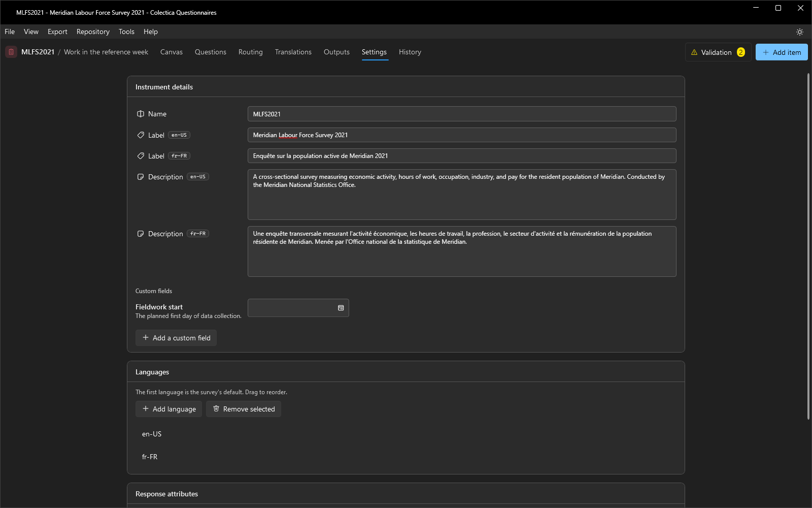Viewport: 812px width, 508px height.
Task: Click the tag icon beside fr-FR Label
Action: click(141, 156)
